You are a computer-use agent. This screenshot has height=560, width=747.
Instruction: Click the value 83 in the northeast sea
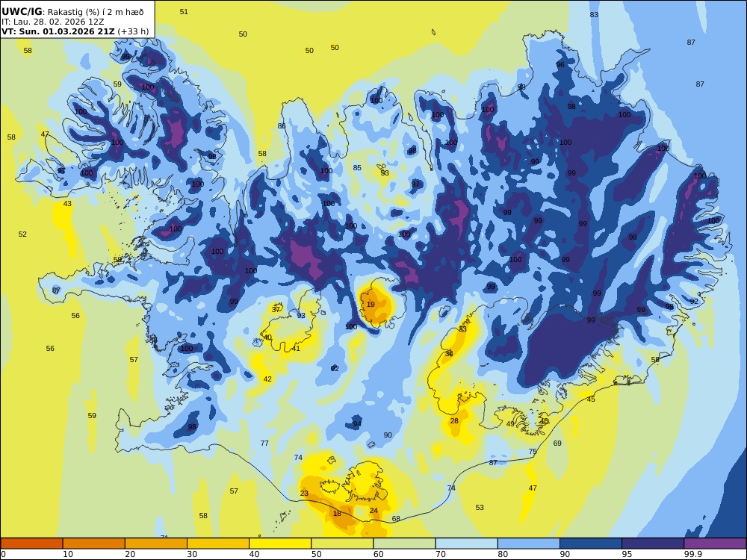[594, 15]
